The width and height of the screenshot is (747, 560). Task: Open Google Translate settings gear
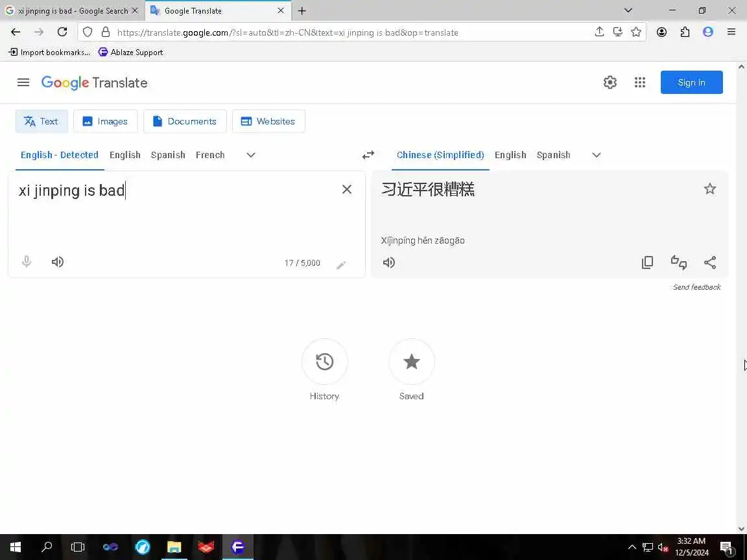[x=610, y=82]
